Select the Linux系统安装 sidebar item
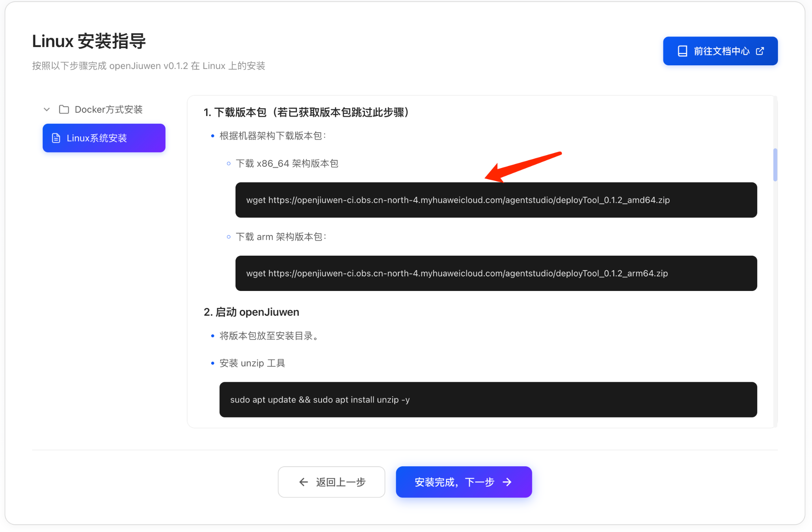This screenshot has height=532, width=812. coord(104,138)
